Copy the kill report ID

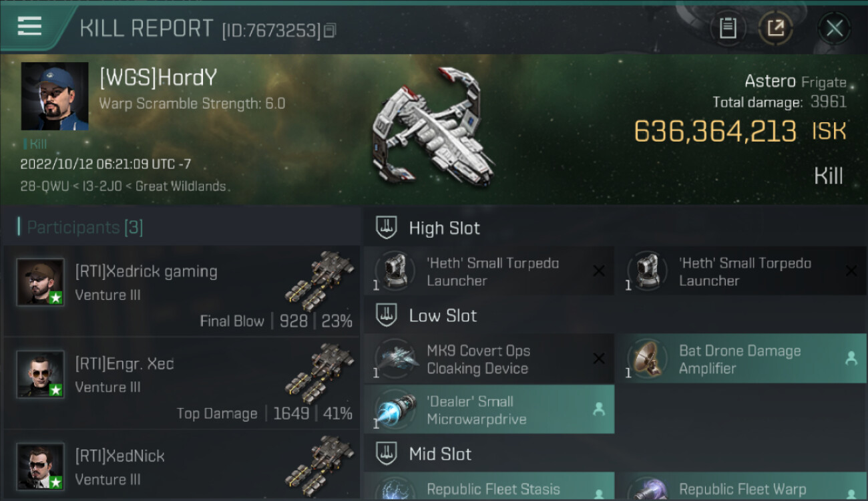[331, 31]
